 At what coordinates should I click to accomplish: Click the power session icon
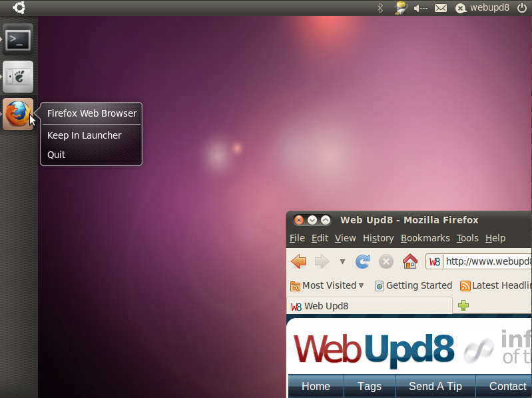point(522,8)
